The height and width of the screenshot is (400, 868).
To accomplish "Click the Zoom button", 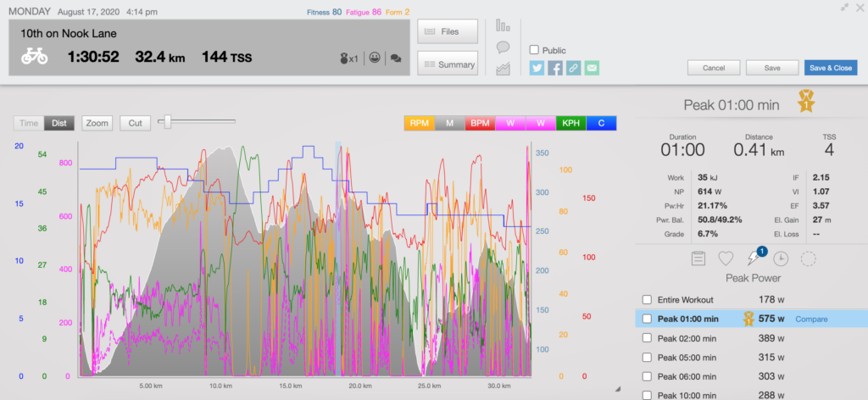I will click(x=97, y=123).
